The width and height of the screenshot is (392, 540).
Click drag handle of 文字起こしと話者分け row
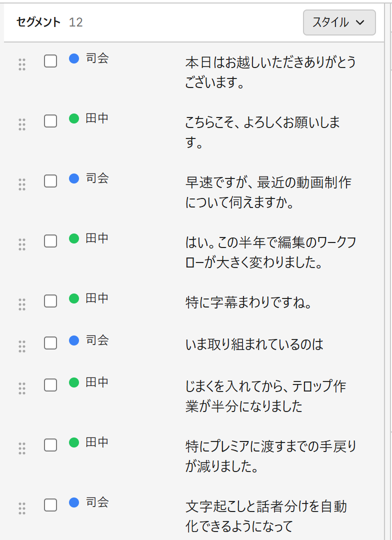(x=22, y=508)
